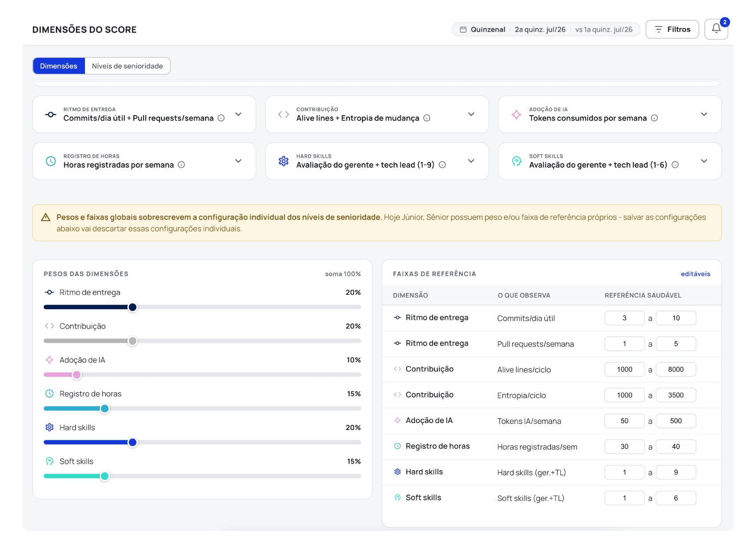Edit Soft skills (ger.+TL) maximum value 6

(676, 499)
